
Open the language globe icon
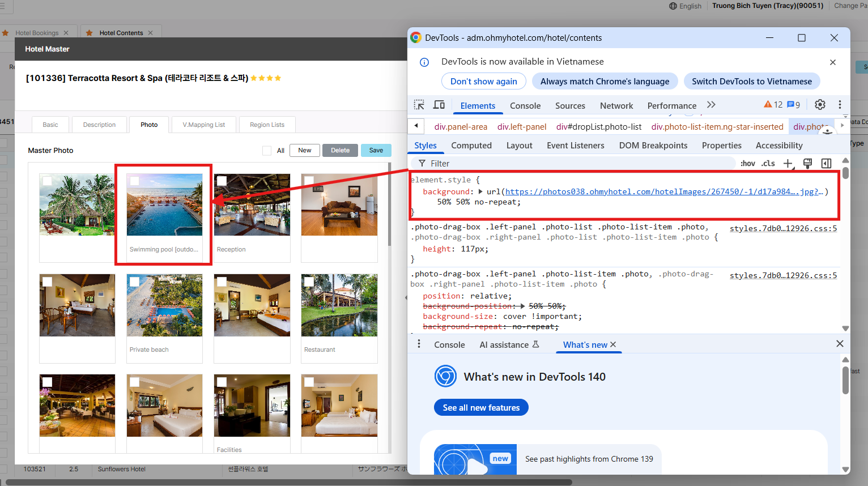coord(673,6)
